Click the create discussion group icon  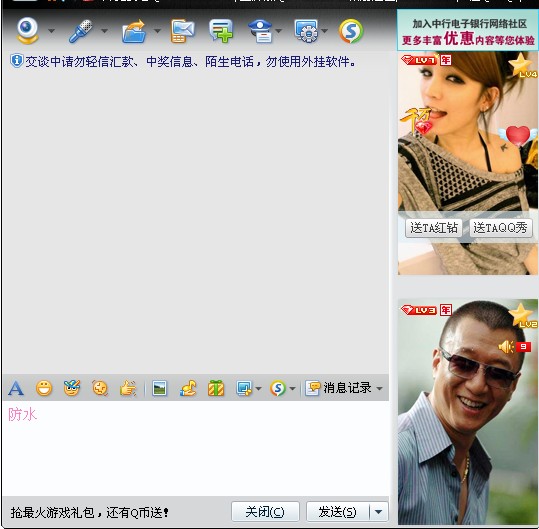coord(221,31)
